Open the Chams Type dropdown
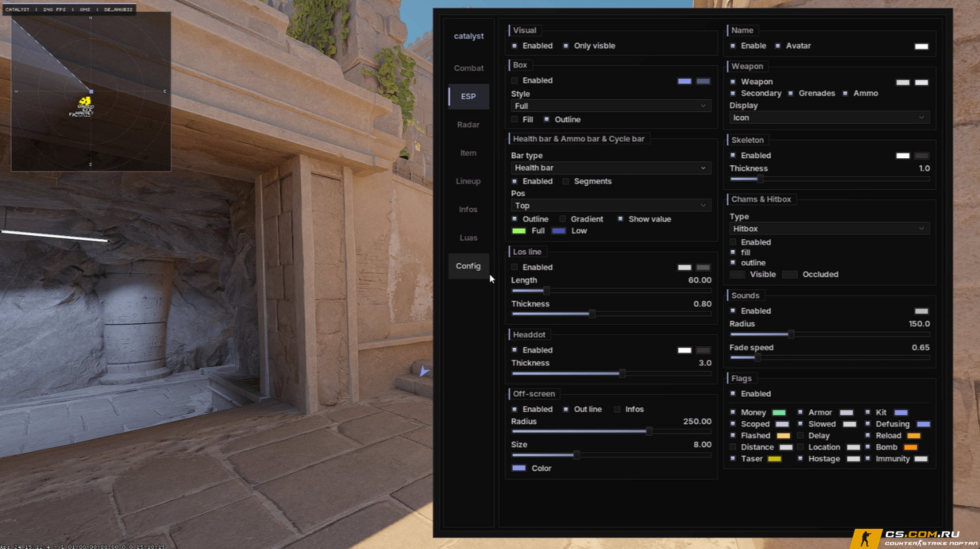This screenshot has width=980, height=549. click(x=830, y=229)
